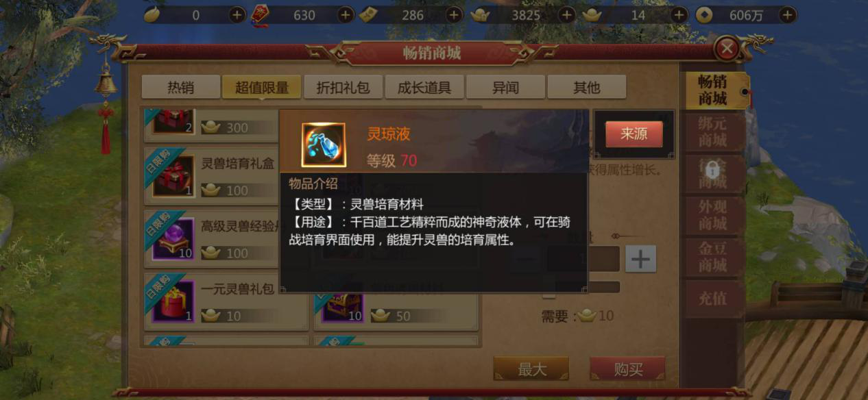Open the 成长道具 category tab
The height and width of the screenshot is (400, 868).
[424, 88]
